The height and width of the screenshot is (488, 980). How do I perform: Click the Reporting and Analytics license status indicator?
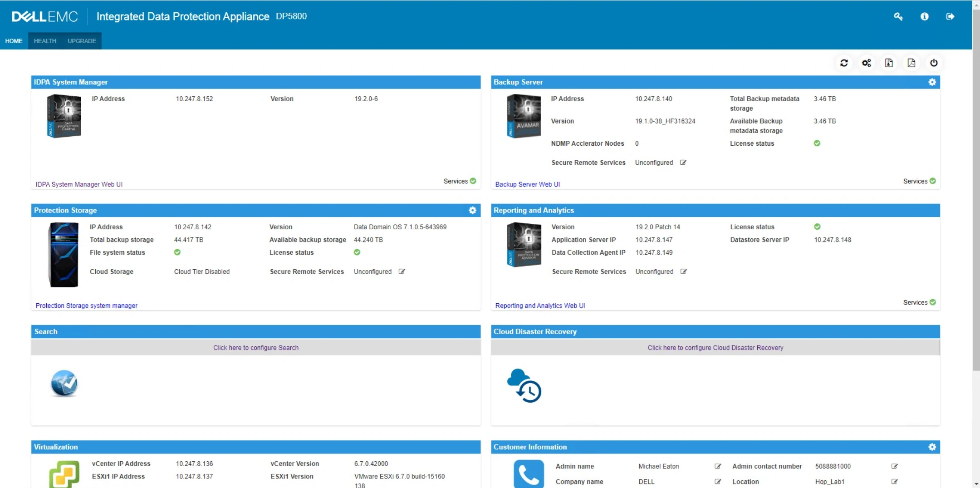[817, 227]
